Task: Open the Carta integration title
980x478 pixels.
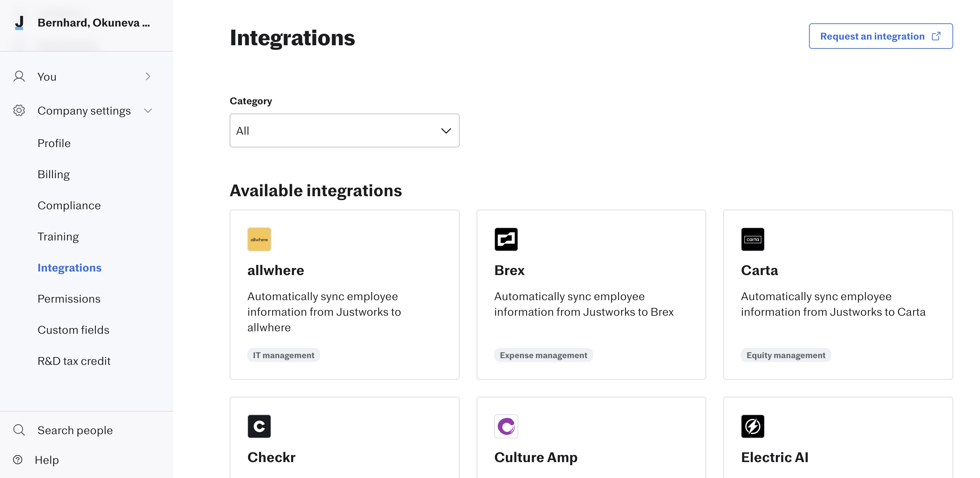Action: pos(759,270)
